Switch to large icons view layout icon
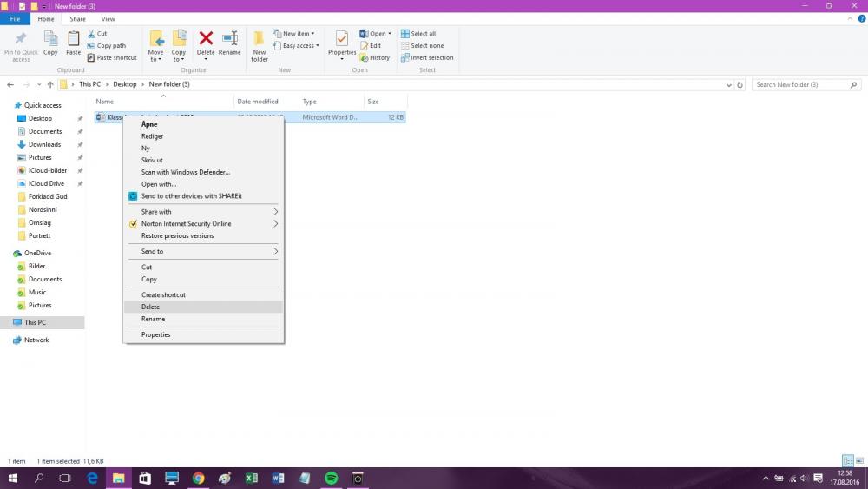Screen dimensions: 868x489 pos(859,460)
